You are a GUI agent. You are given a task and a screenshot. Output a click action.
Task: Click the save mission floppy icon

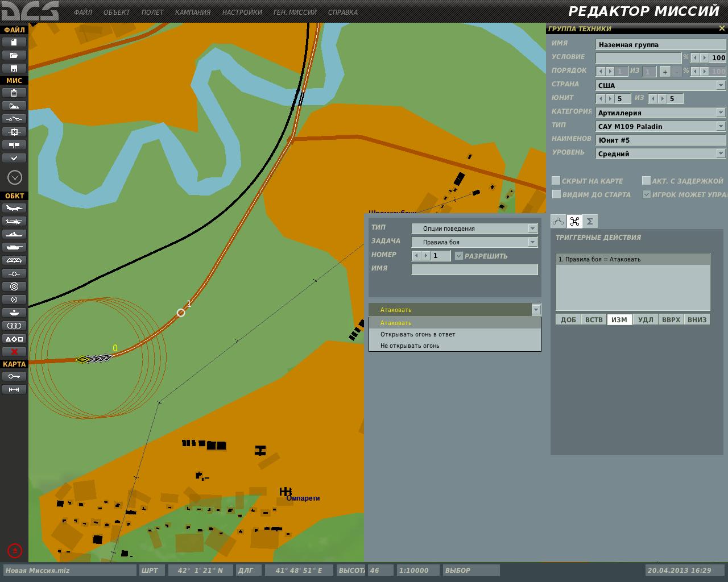pyautogui.click(x=14, y=68)
